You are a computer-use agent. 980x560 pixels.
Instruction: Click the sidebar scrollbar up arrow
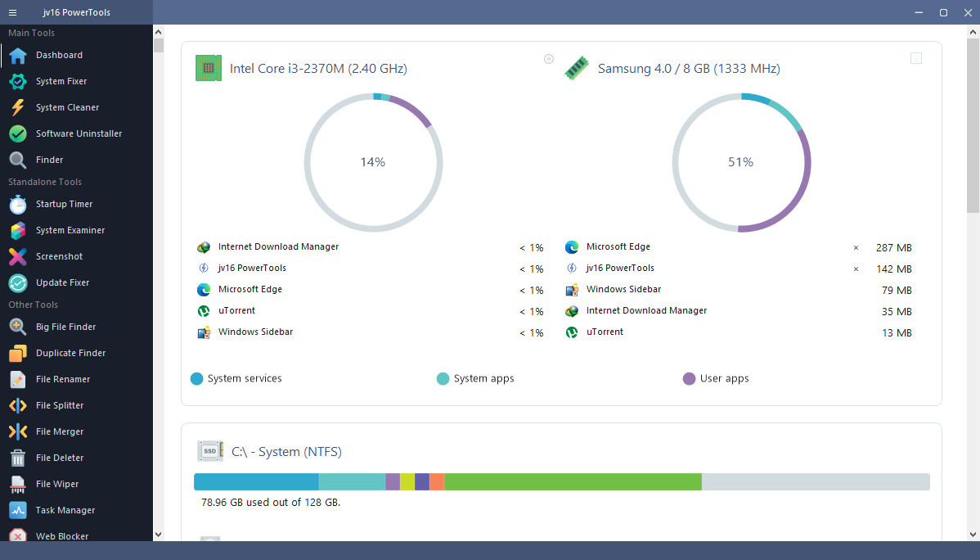click(158, 32)
